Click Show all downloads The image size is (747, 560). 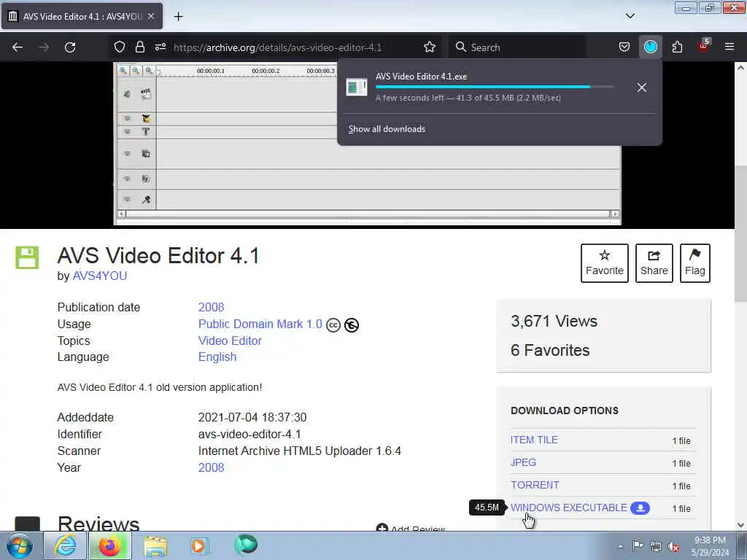coord(387,129)
